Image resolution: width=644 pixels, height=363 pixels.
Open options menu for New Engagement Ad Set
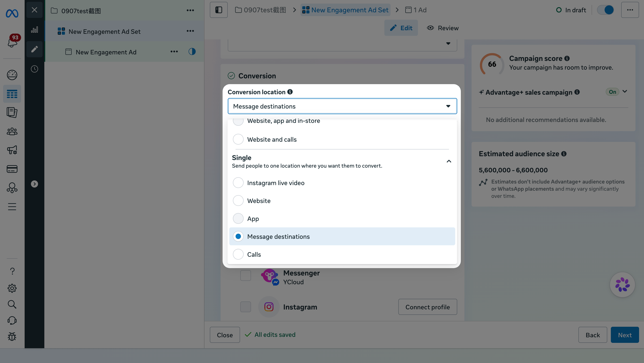(190, 31)
